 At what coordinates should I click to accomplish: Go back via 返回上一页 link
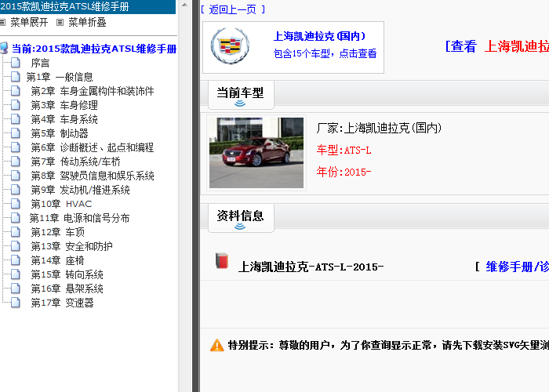pyautogui.click(x=233, y=9)
